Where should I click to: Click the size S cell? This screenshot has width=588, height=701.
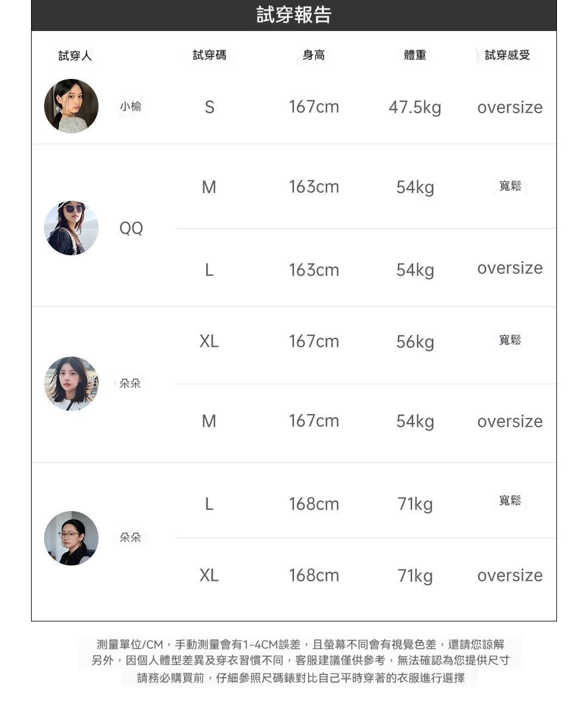pyautogui.click(x=210, y=107)
